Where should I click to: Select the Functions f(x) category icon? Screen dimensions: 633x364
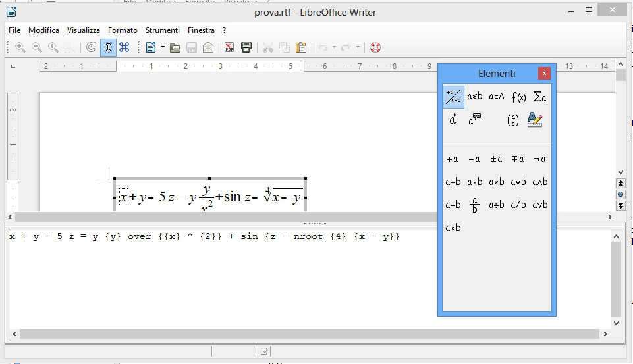[x=518, y=97]
